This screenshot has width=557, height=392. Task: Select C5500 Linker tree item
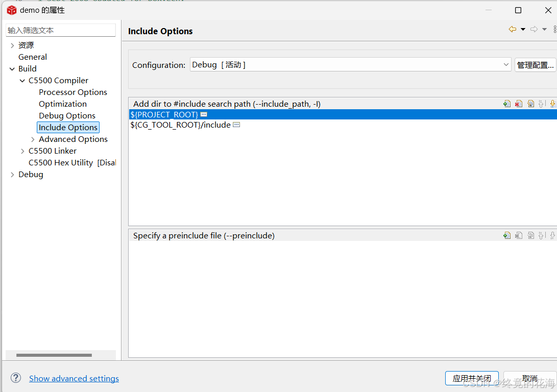tap(52, 151)
